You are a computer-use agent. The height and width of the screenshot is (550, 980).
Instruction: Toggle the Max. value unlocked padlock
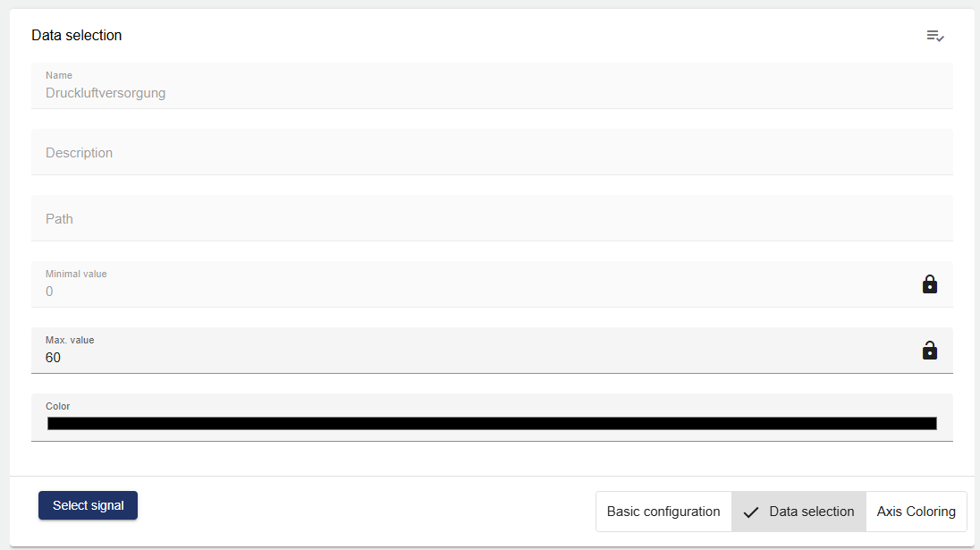pos(930,351)
